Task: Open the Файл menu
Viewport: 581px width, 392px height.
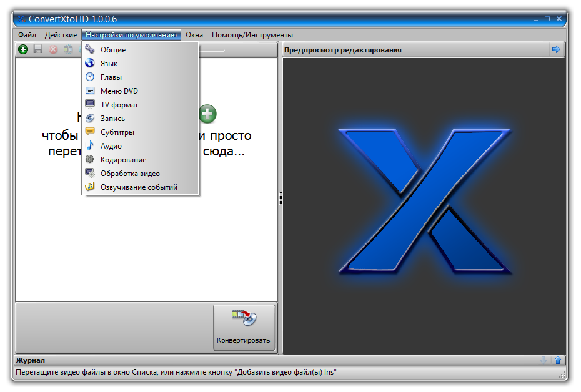Action: click(27, 35)
